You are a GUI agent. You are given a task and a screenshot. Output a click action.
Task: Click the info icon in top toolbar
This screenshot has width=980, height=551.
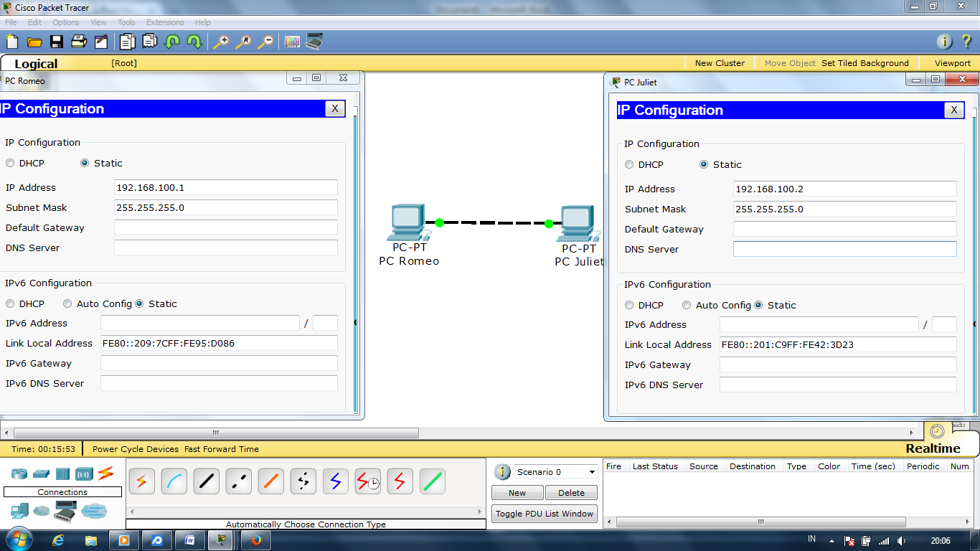946,42
